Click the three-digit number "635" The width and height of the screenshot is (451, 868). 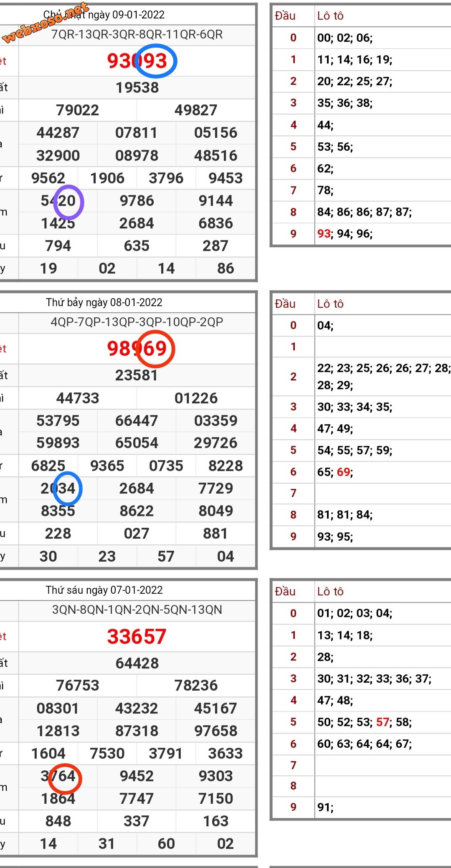(137, 246)
